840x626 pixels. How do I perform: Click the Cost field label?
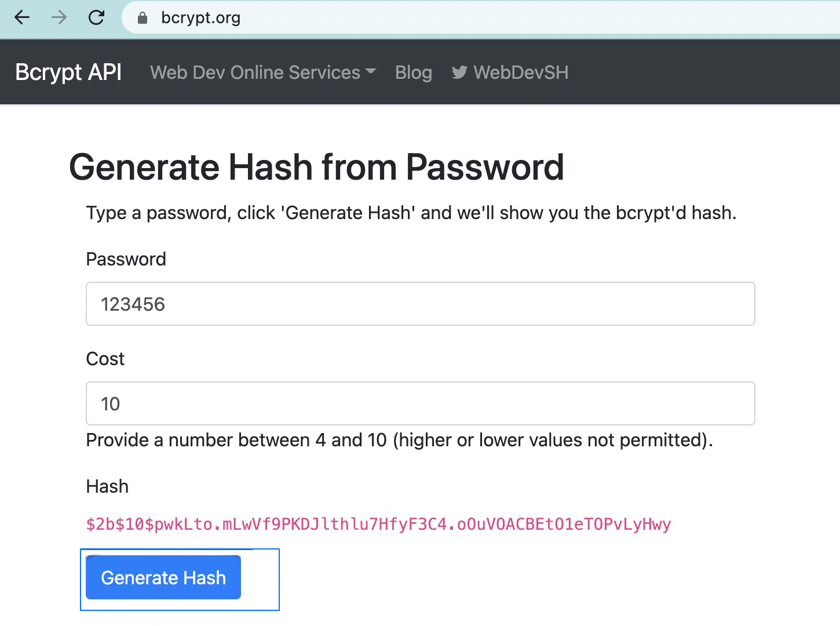point(105,359)
